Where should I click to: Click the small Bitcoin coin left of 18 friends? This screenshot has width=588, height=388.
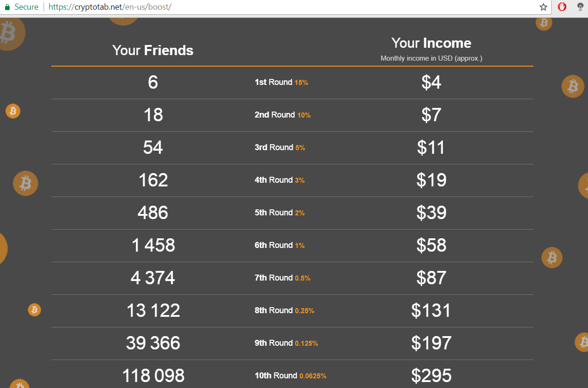(x=13, y=111)
